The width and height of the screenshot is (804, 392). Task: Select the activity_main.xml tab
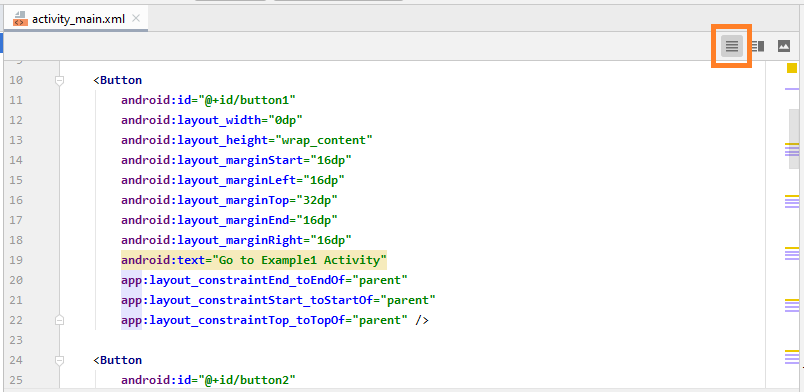76,19
